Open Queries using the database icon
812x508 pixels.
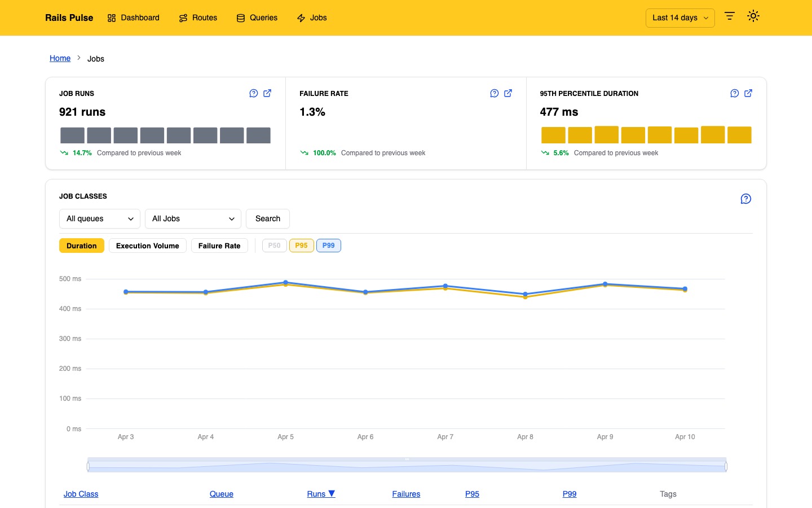point(240,17)
